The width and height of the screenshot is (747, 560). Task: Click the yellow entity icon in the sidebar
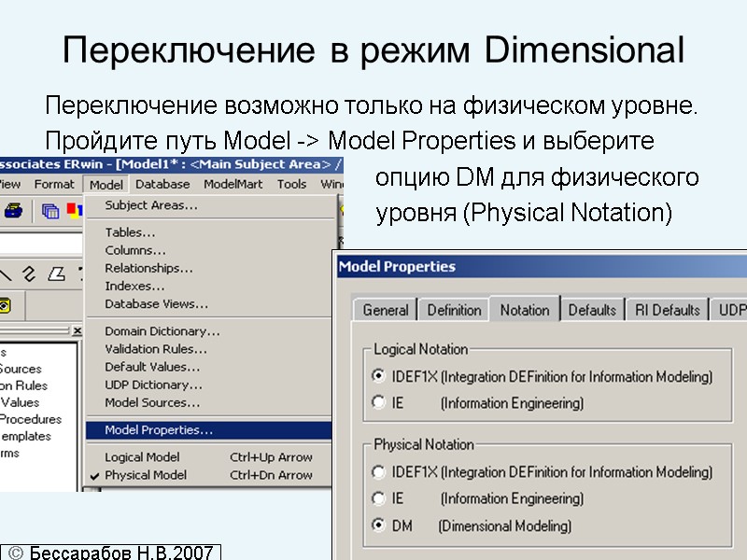pyautogui.click(x=6, y=303)
